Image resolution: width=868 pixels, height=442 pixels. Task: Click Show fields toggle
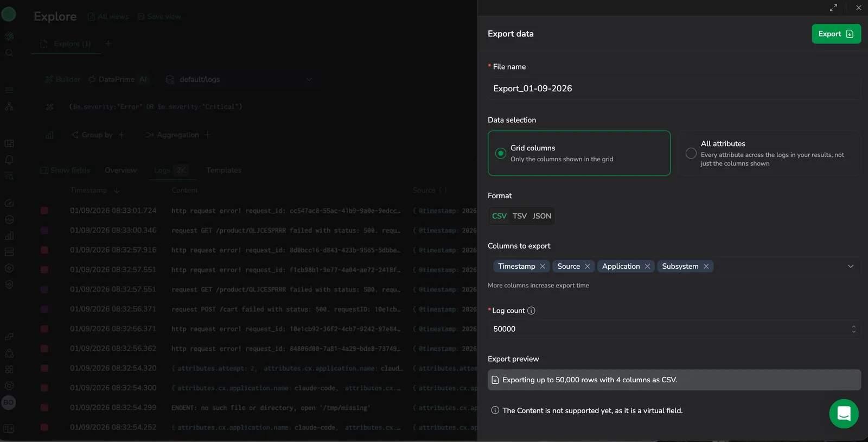click(65, 170)
